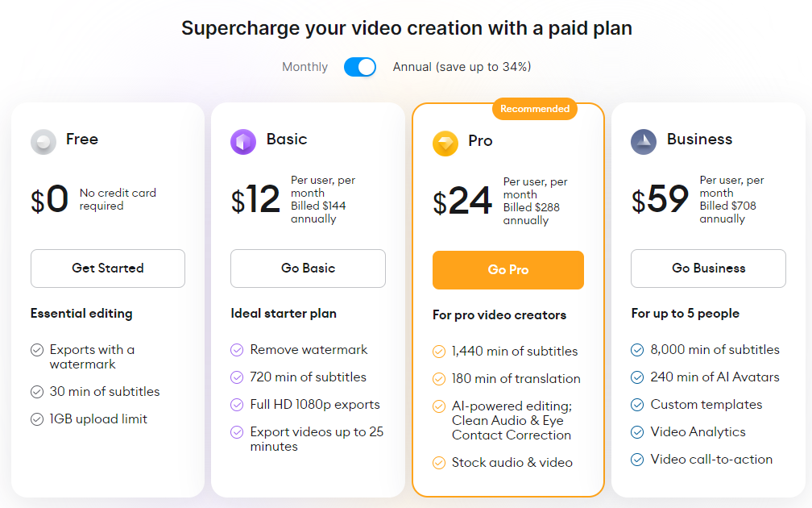Click the checkmark beside 1GB upload limit
Screen dimensions: 812x508
pyautogui.click(x=36, y=418)
